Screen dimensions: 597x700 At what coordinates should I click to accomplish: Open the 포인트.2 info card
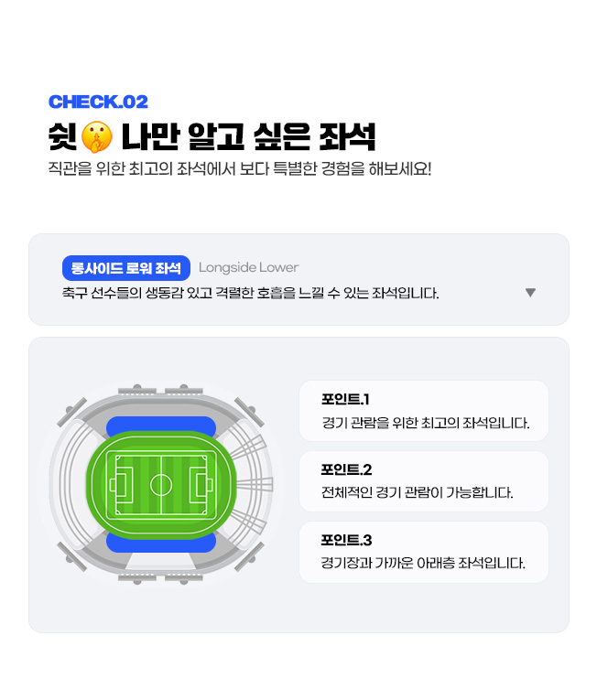[424, 481]
